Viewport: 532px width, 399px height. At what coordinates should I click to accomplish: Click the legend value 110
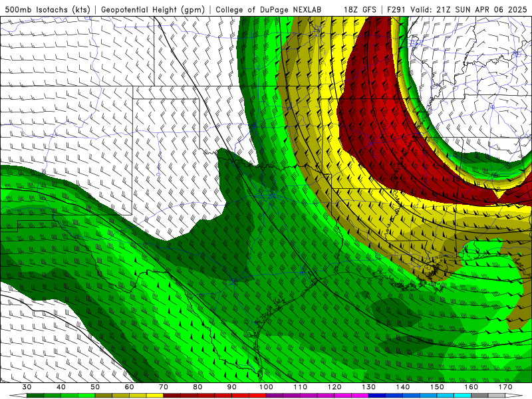(301, 387)
